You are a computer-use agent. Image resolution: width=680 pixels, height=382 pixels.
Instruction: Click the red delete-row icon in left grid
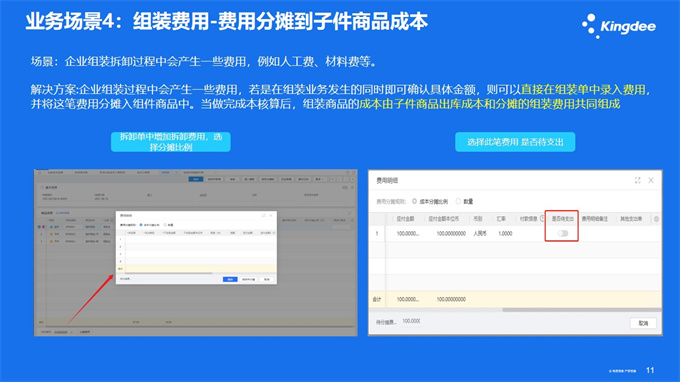[43, 226]
